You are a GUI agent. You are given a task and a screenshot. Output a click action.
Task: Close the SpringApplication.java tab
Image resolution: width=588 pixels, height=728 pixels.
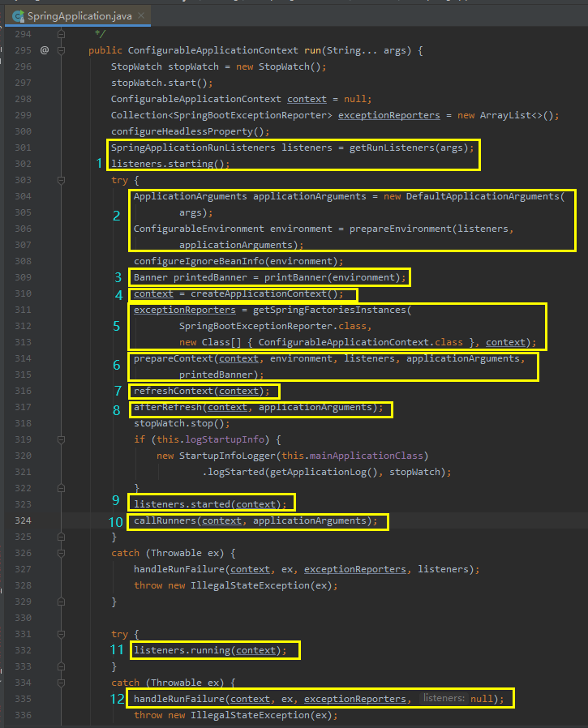click(141, 15)
